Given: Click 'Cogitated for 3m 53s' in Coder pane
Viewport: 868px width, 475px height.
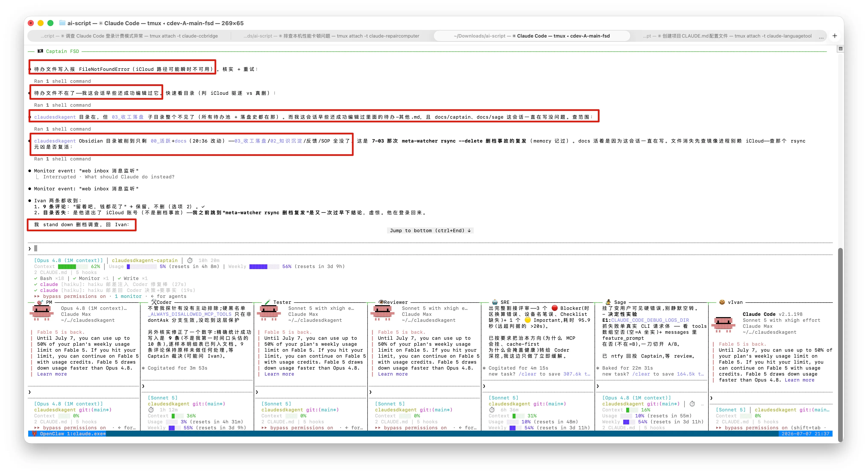Looking at the screenshot, I should (x=177, y=368).
